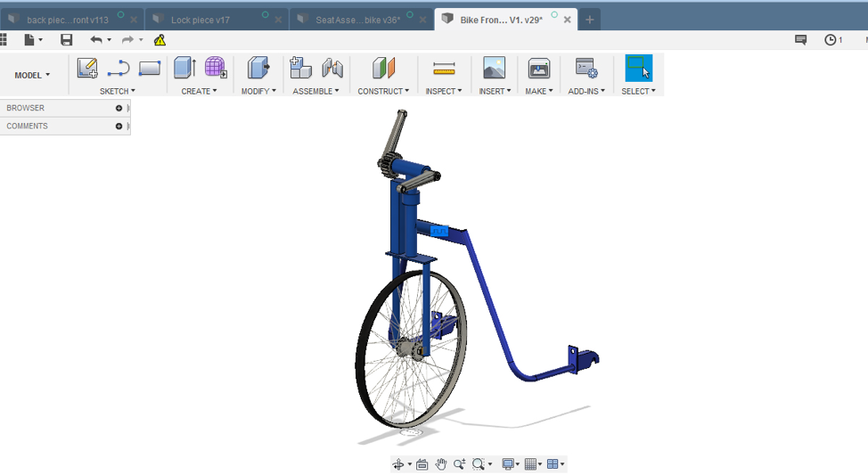Activate the Select tool
Image resolution: width=868 pixels, height=475 pixels.
[638, 68]
